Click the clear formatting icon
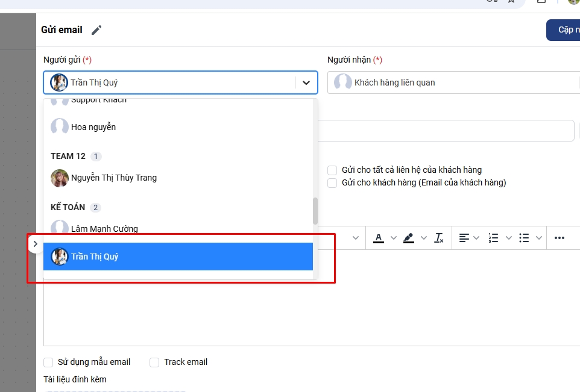This screenshot has height=392, width=580. (439, 238)
